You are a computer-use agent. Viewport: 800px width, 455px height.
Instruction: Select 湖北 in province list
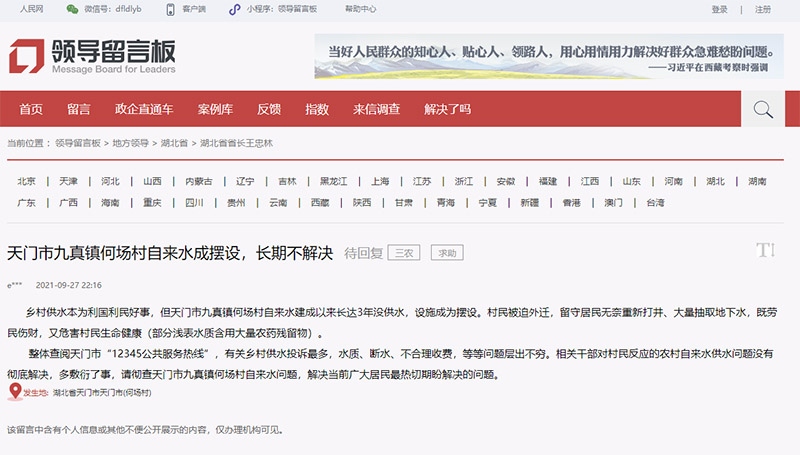tap(715, 181)
